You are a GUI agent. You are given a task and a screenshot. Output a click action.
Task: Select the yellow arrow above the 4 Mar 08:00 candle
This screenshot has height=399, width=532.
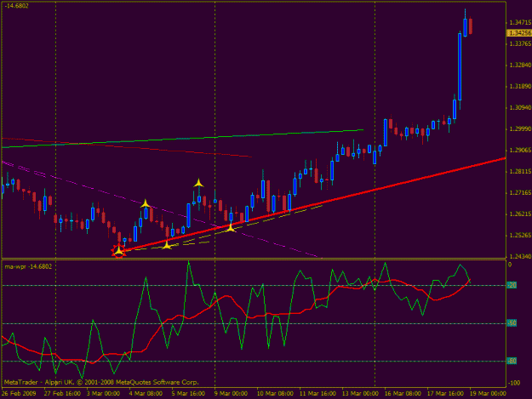[x=146, y=203]
